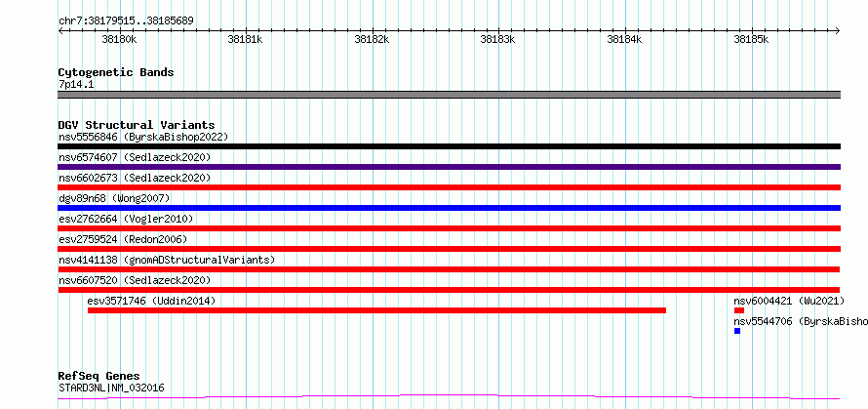Image resolution: width=868 pixels, height=409 pixels.
Task: Open variant esv2759524 (Redon2006) label
Action: (x=123, y=239)
